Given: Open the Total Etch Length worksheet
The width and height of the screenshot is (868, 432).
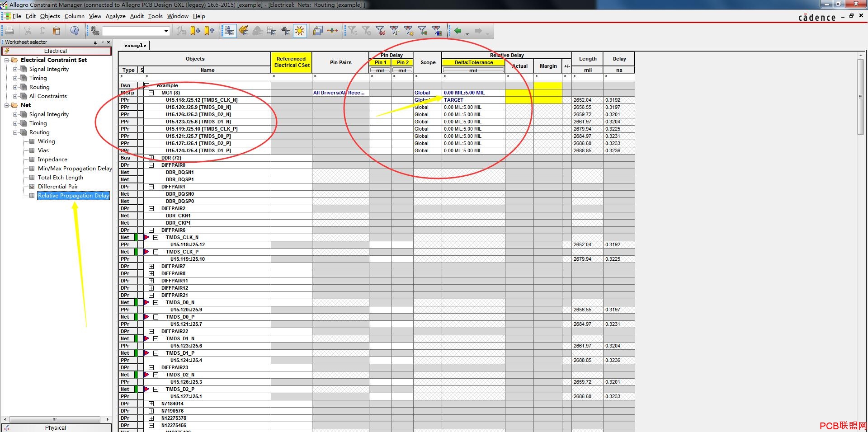Looking at the screenshot, I should click(61, 178).
